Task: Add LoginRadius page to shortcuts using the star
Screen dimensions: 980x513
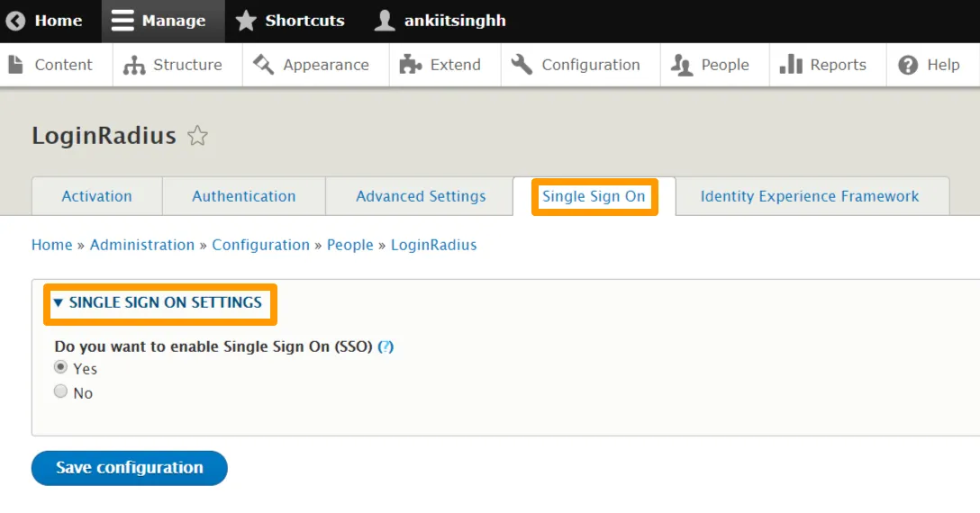Action: [197, 136]
